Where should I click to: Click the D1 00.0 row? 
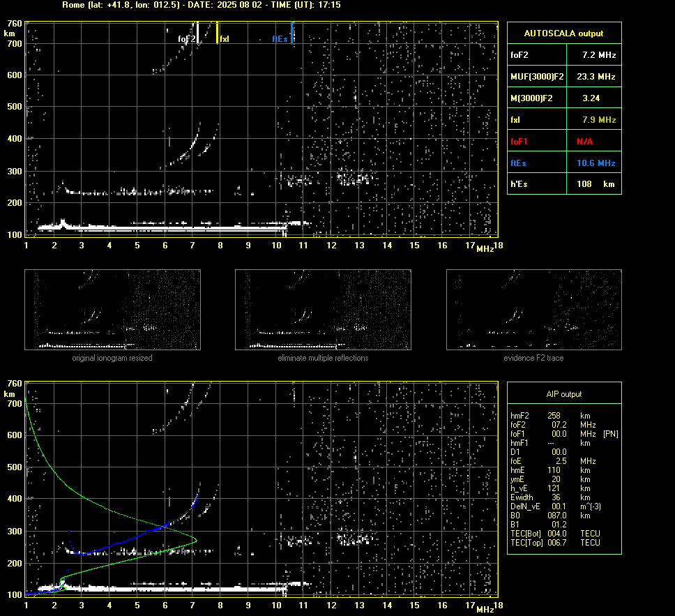point(538,452)
